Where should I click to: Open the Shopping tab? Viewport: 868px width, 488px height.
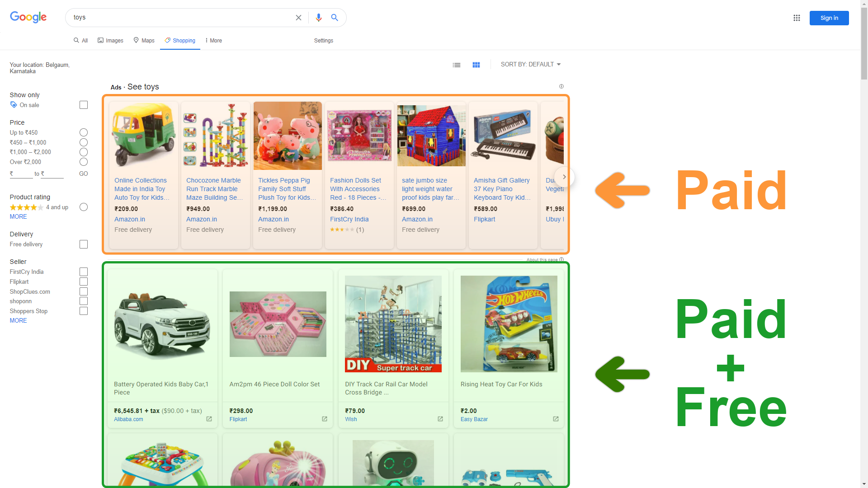pyautogui.click(x=179, y=41)
